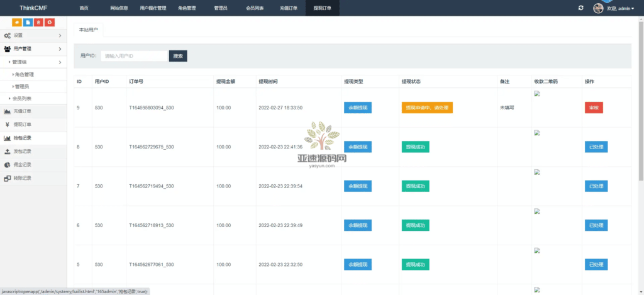Select the 本站用户 tab
Image resolution: width=644 pixels, height=295 pixels.
pos(87,30)
